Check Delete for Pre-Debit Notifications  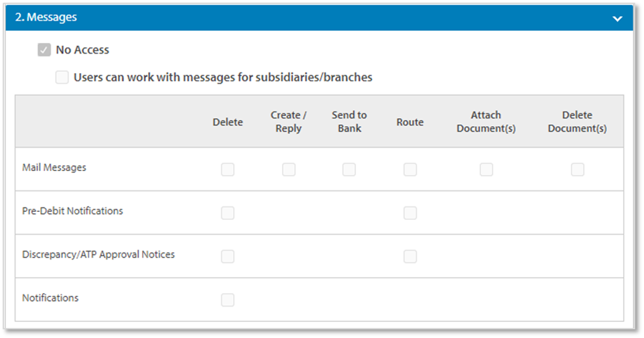coord(228,213)
